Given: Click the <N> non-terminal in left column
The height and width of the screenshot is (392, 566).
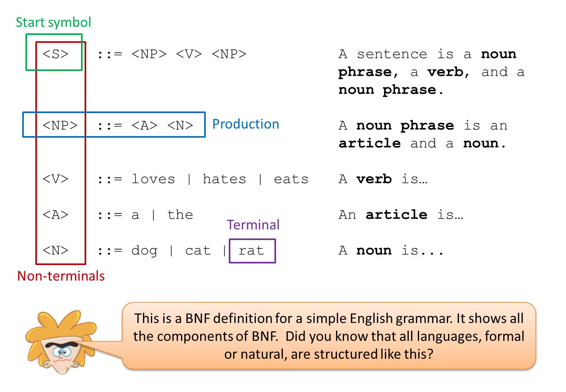Looking at the screenshot, I should (x=56, y=250).
